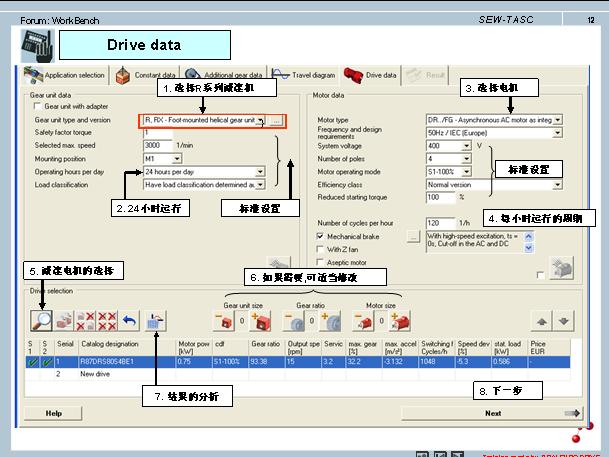The width and height of the screenshot is (609, 457).
Task: Toggle Gear unit with adapter checkbox
Action: 38,106
